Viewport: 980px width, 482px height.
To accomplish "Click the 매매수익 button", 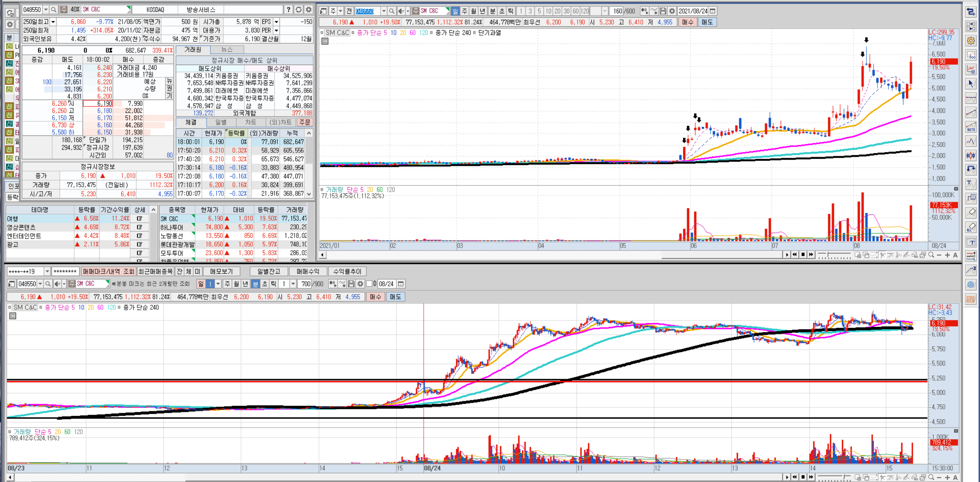I will (308, 271).
